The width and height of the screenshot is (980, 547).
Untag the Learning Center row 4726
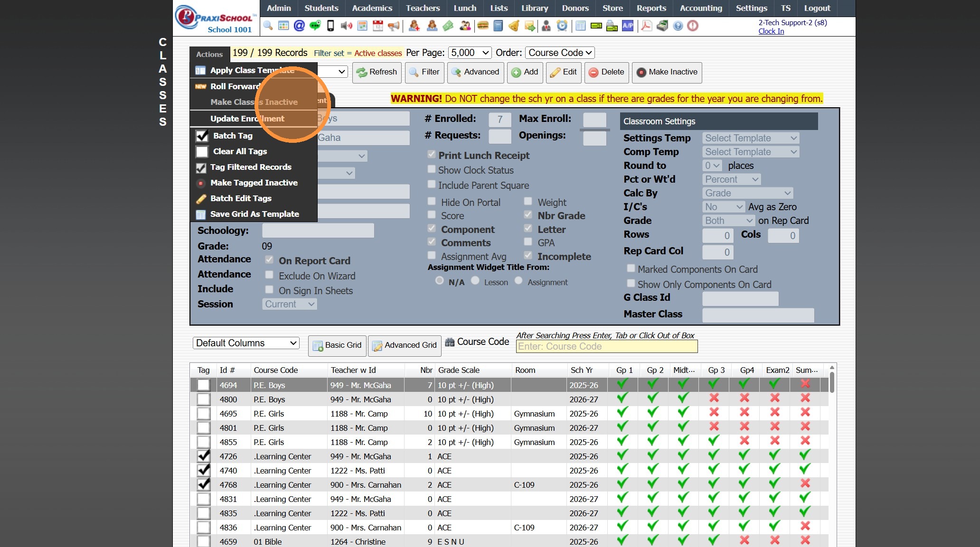point(203,456)
